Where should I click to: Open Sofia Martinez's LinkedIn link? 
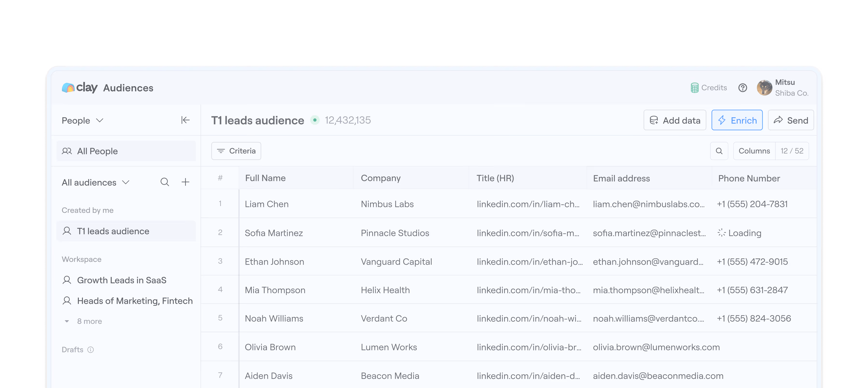click(x=528, y=233)
